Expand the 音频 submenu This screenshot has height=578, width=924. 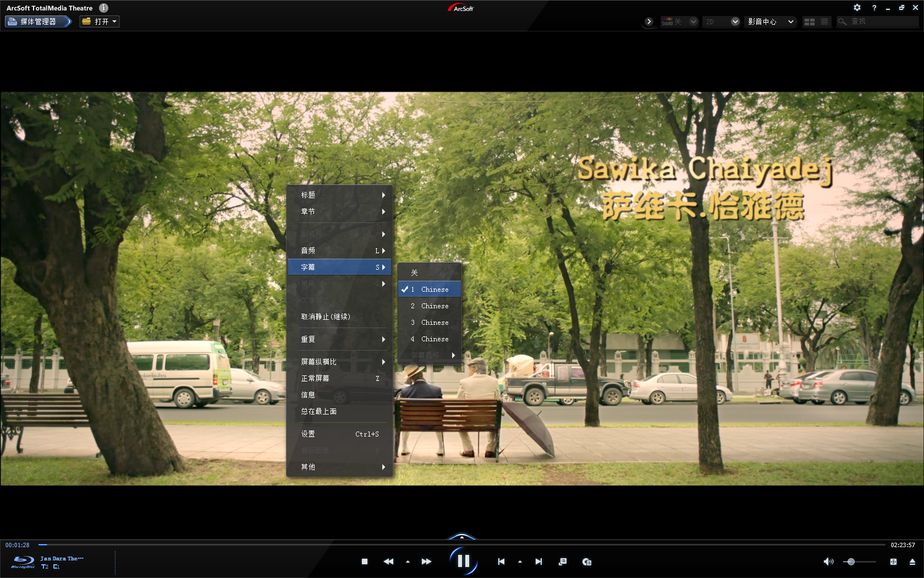pyautogui.click(x=339, y=250)
